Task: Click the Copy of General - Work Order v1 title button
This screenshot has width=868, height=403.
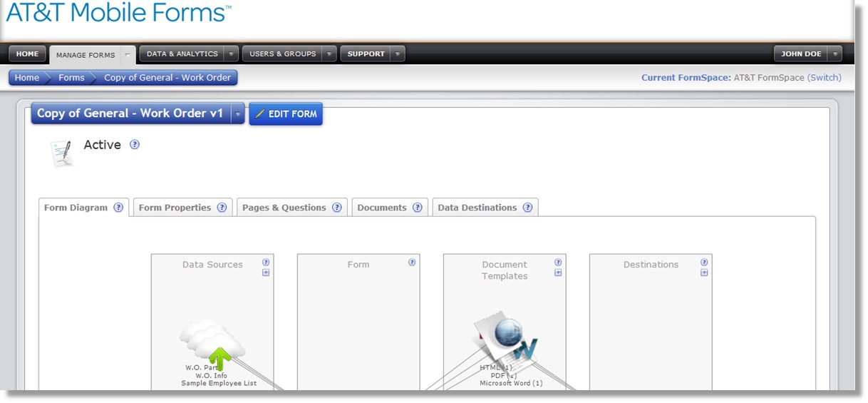Action: pos(130,113)
